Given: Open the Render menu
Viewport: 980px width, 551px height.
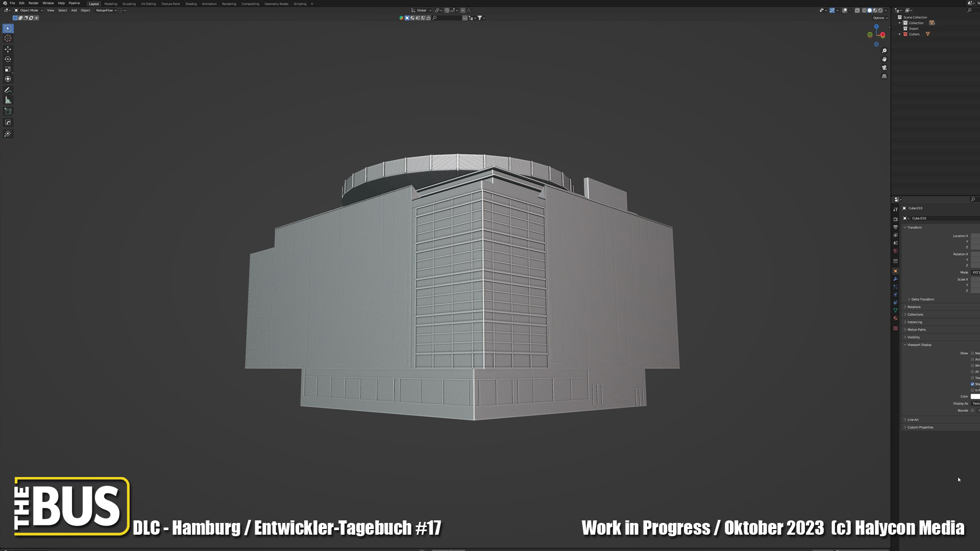Looking at the screenshot, I should coord(33,3).
